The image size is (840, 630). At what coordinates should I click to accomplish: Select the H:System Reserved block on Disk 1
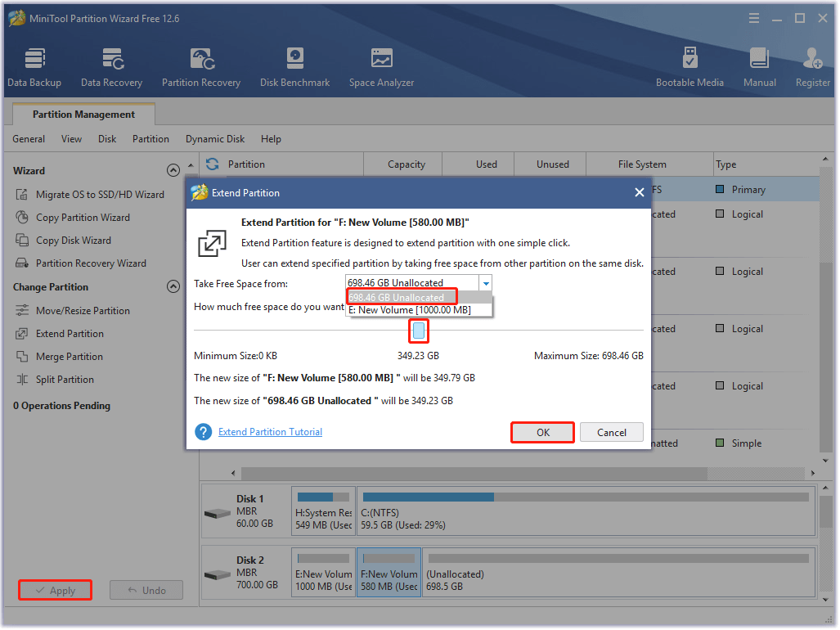click(324, 511)
